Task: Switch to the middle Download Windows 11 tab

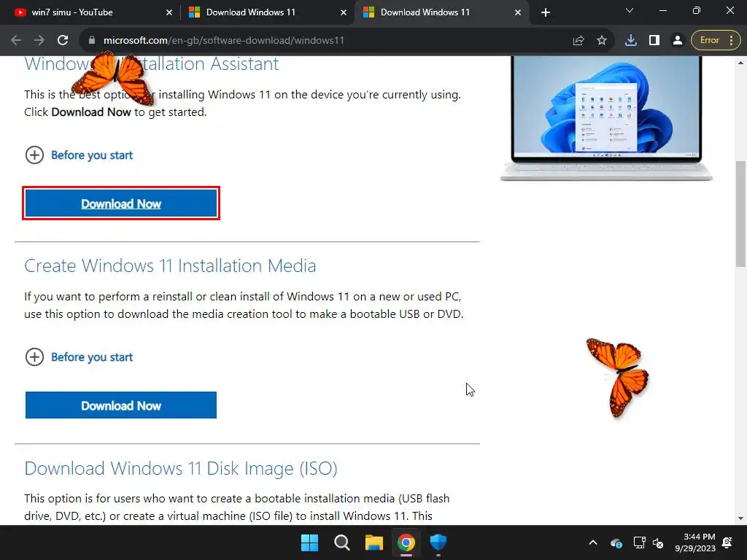Action: (x=267, y=12)
